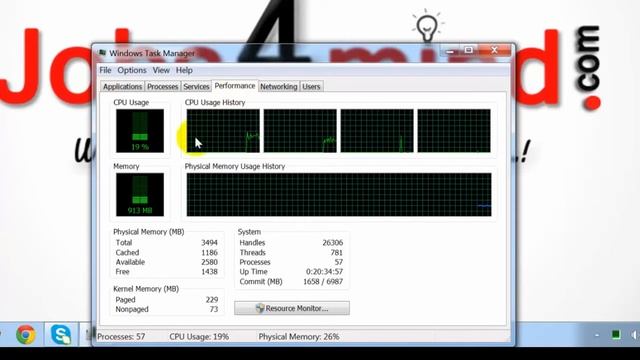Image resolution: width=640 pixels, height=360 pixels.
Task: Click the CPU Usage gauge showing 19 %
Action: [140, 131]
